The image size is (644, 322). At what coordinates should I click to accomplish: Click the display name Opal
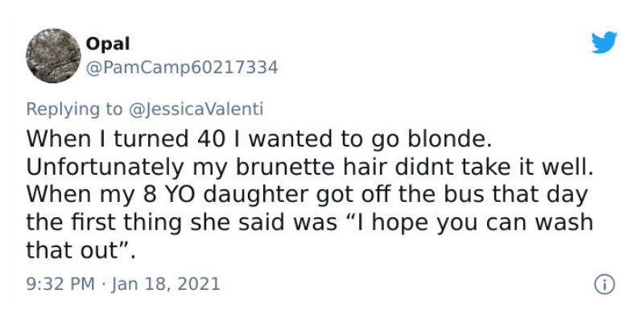coord(108,43)
